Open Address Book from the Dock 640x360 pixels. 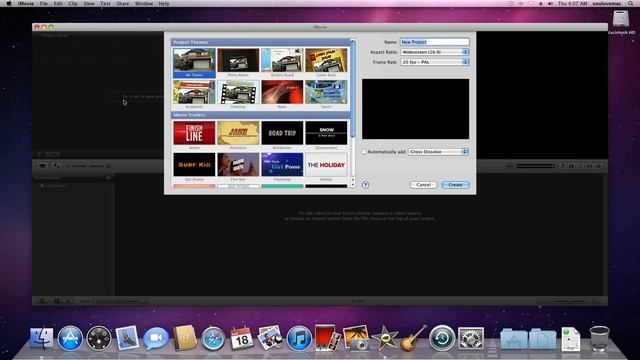click(184, 338)
